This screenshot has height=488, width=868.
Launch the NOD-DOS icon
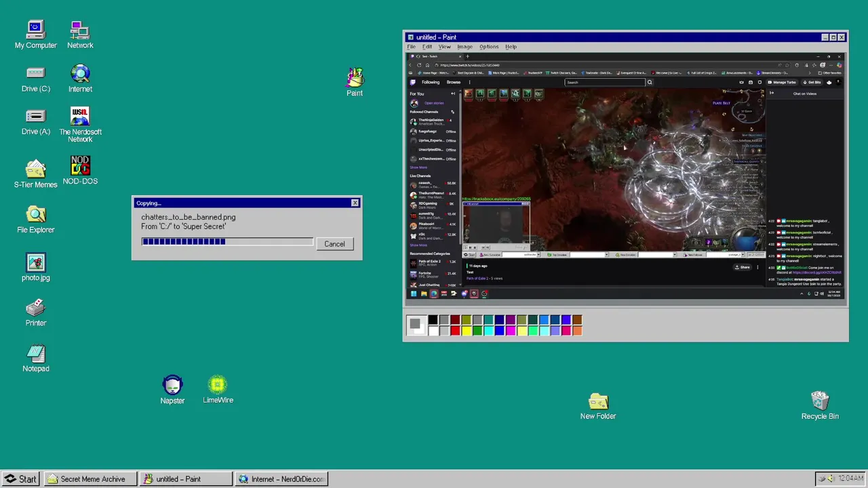point(80,170)
